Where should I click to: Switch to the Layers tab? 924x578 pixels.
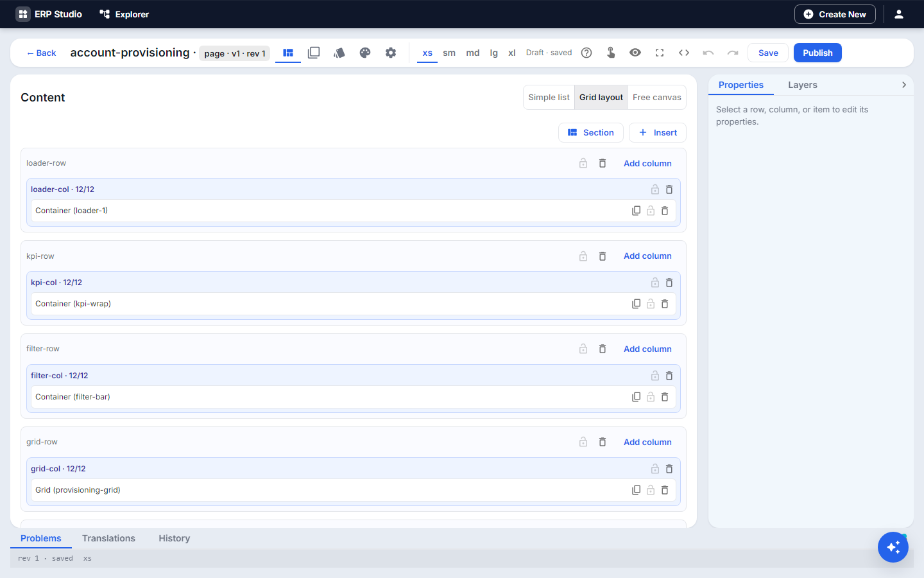coord(803,85)
